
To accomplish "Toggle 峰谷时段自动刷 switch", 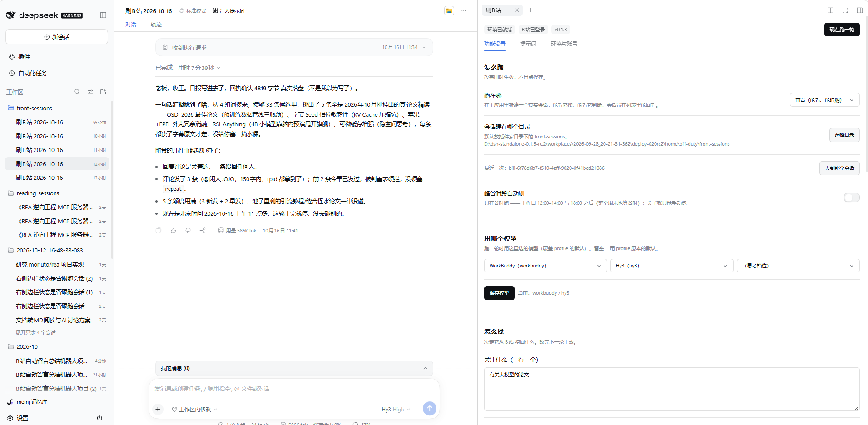I will [x=852, y=198].
